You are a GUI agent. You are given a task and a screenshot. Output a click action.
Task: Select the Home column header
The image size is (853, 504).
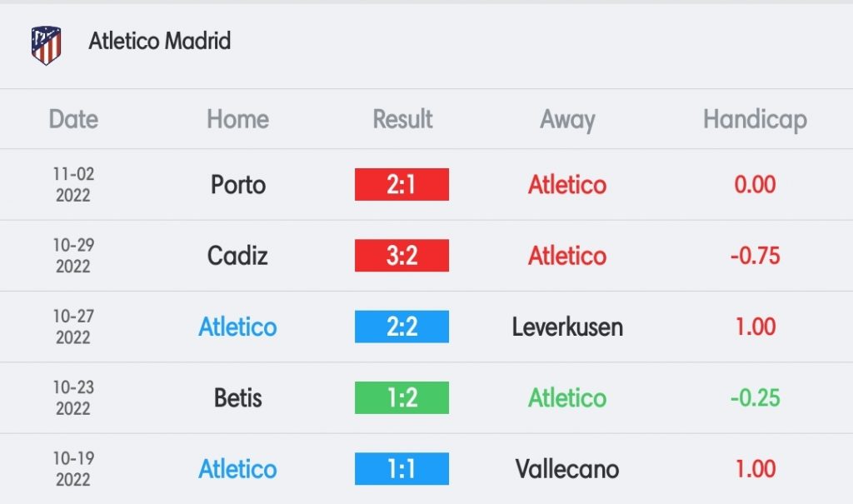pyautogui.click(x=237, y=119)
